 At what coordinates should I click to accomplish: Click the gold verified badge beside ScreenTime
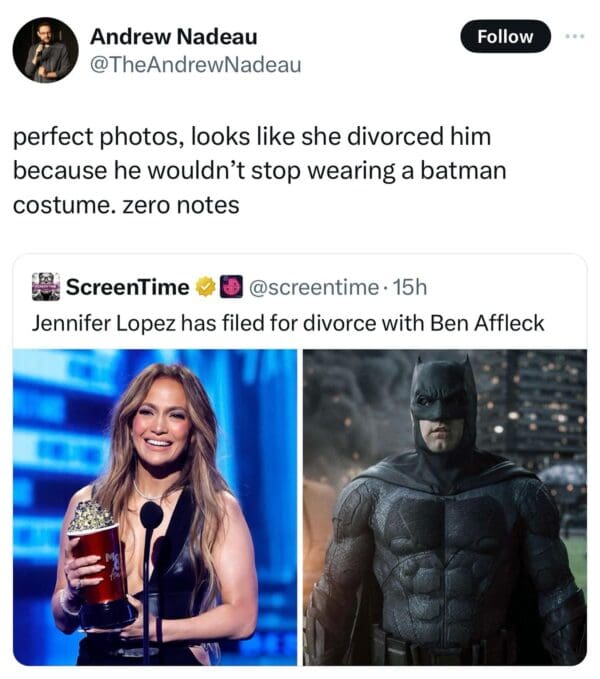click(205, 288)
